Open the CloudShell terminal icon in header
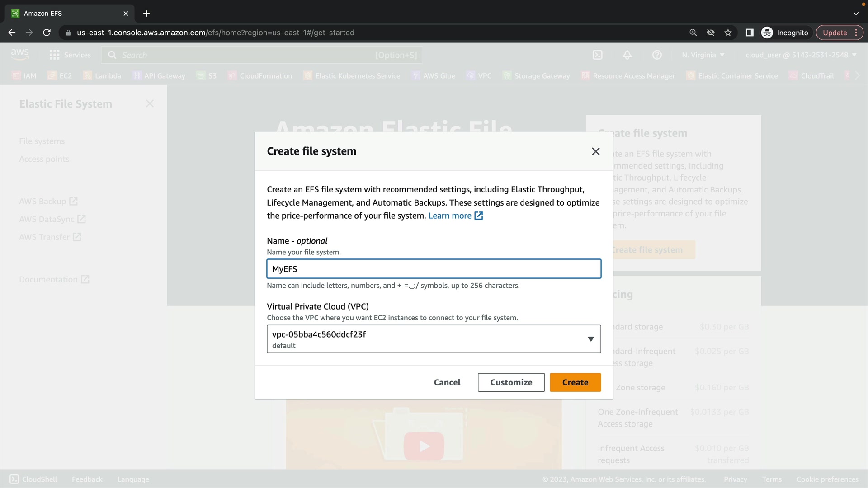The width and height of the screenshot is (868, 488). click(x=597, y=55)
